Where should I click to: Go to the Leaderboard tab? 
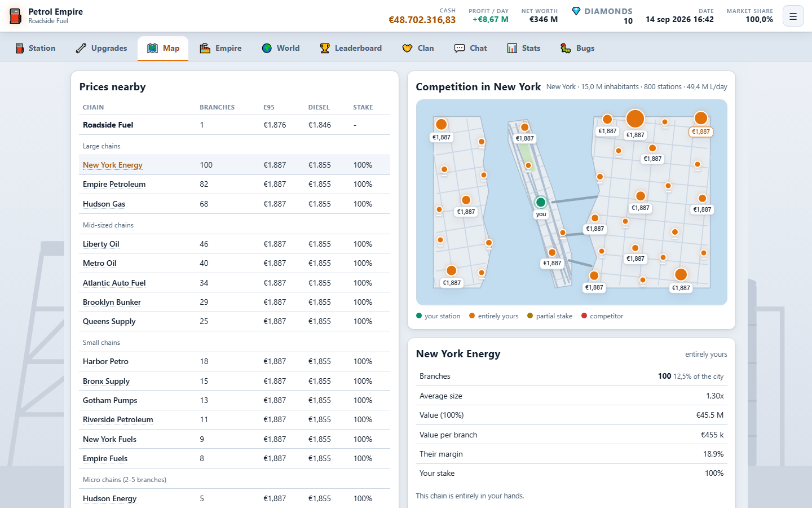pyautogui.click(x=351, y=48)
